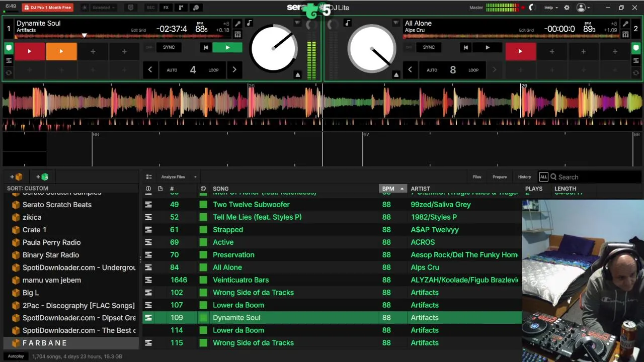Image resolution: width=644 pixels, height=362 pixels.
Task: Open the Extended view mode dropdown
Action: click(x=105, y=8)
